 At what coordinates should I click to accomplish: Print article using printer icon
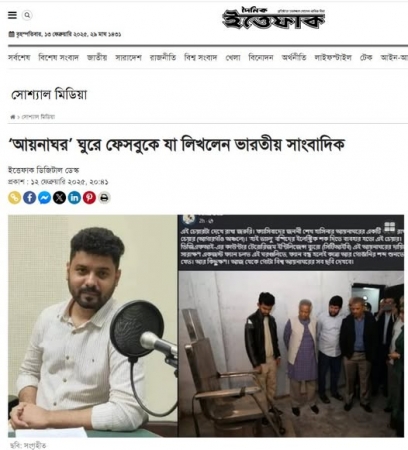tap(104, 198)
